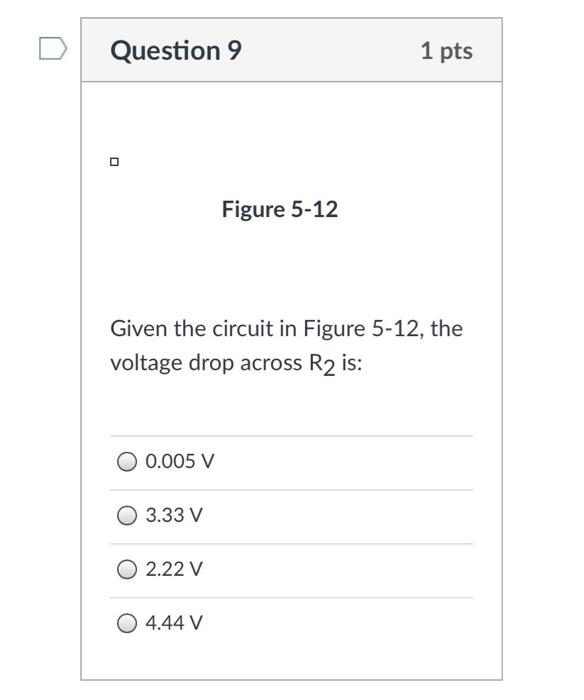Choose the 3.33 V radio button
This screenshot has width=584, height=700.
pos(127,515)
